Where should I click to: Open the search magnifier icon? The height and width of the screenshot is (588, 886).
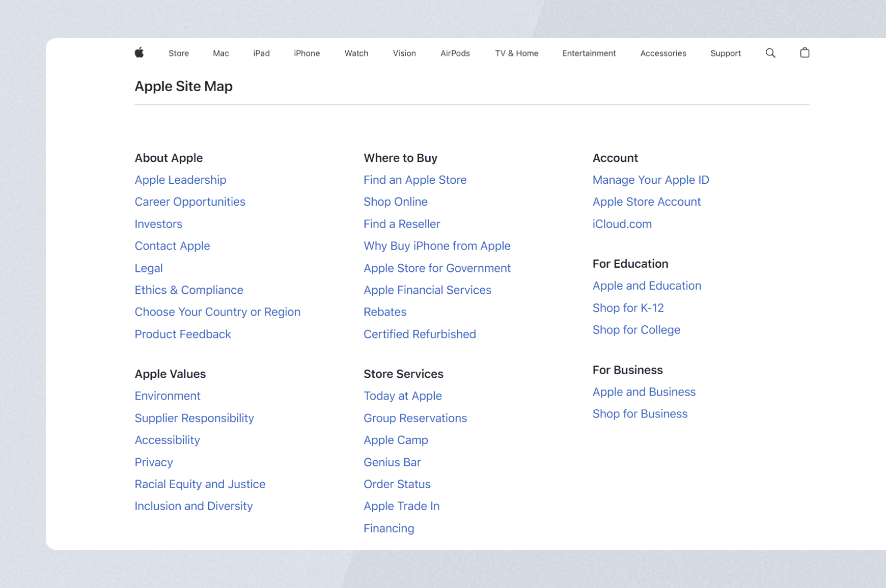tap(770, 53)
